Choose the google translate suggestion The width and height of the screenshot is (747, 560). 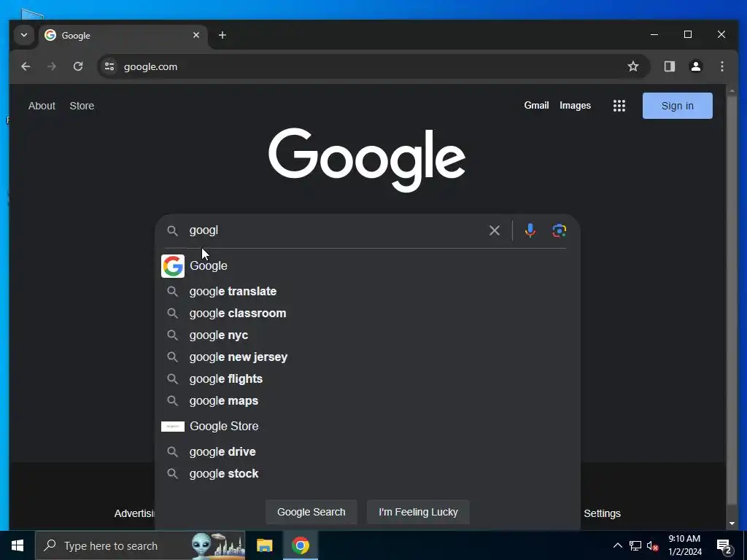pos(368,292)
